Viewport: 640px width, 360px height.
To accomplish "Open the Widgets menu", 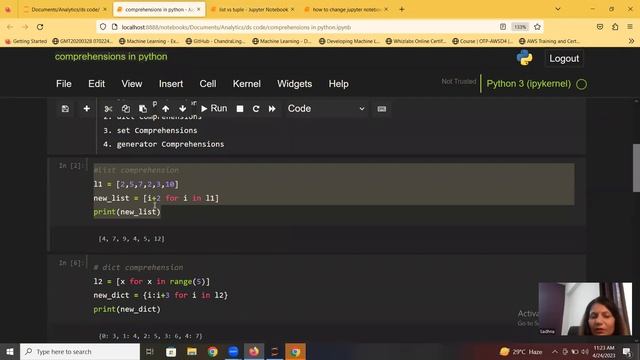I will (x=294, y=84).
